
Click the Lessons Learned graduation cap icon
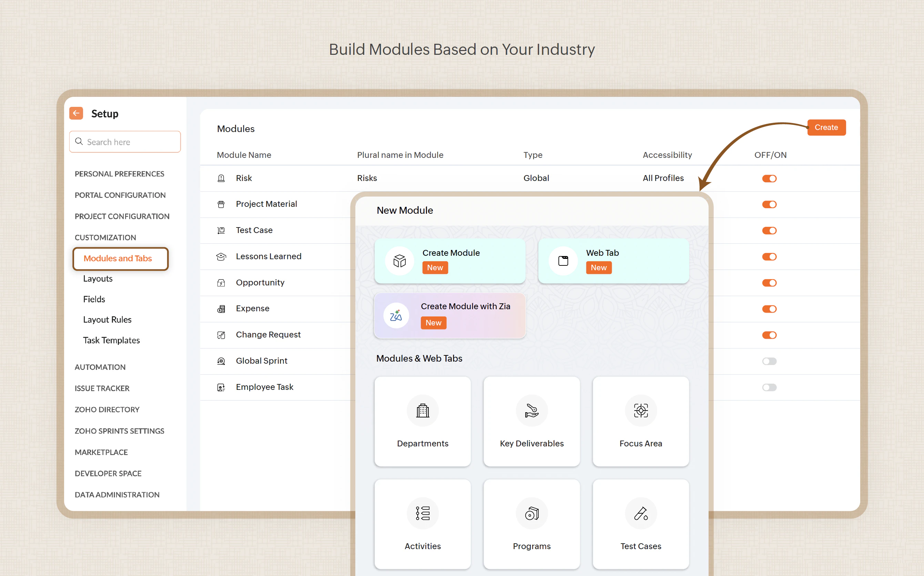[x=221, y=257]
